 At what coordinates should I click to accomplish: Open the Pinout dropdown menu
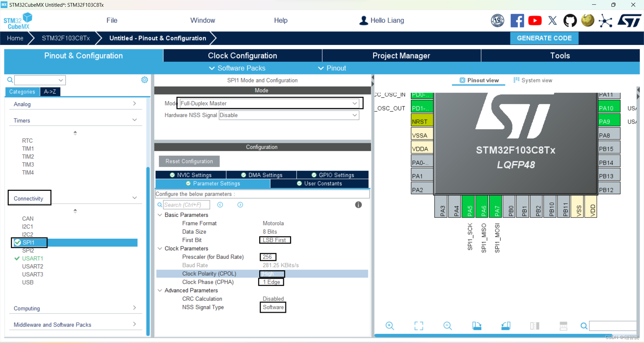tap(332, 68)
